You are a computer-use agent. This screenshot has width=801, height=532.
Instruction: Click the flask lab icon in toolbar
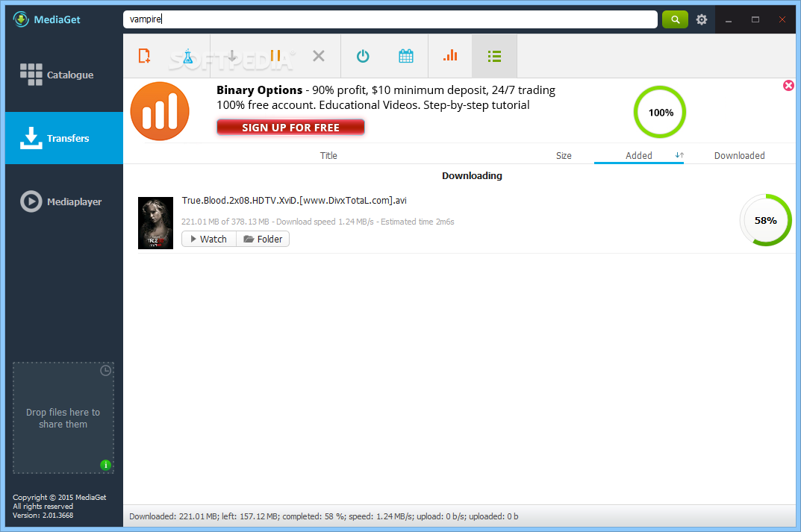point(188,56)
